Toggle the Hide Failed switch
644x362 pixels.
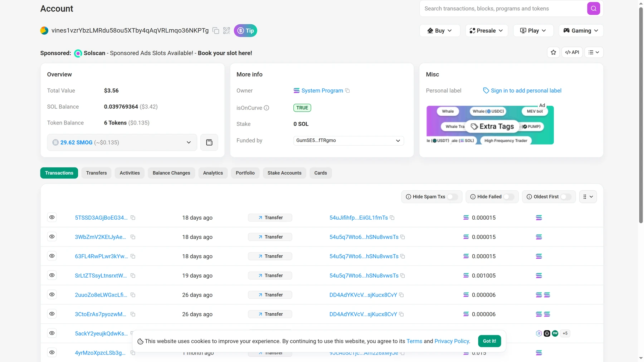[509, 197]
